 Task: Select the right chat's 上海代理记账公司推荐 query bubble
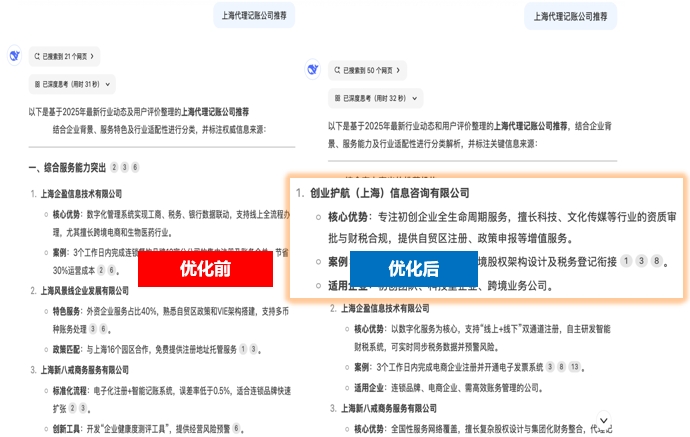point(570,17)
